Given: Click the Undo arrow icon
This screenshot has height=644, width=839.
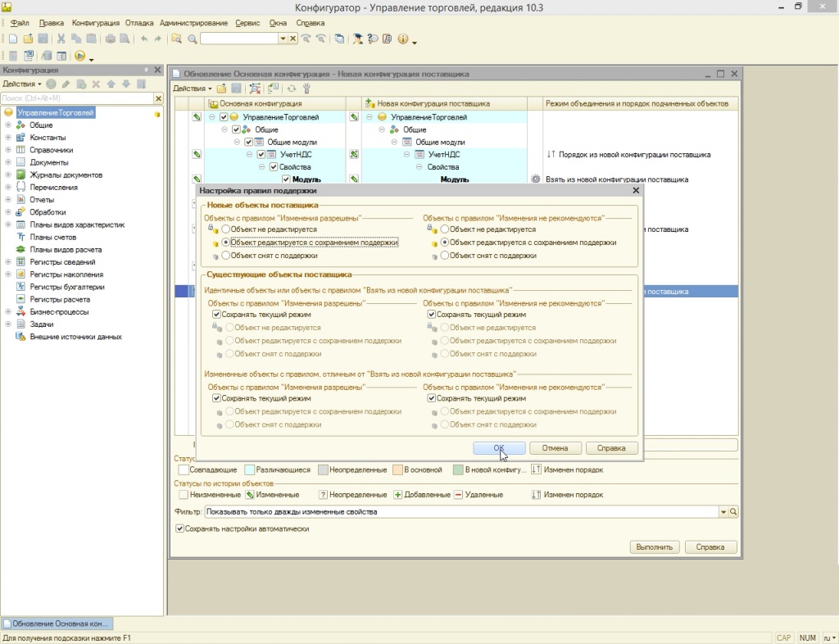Looking at the screenshot, I should click(145, 39).
